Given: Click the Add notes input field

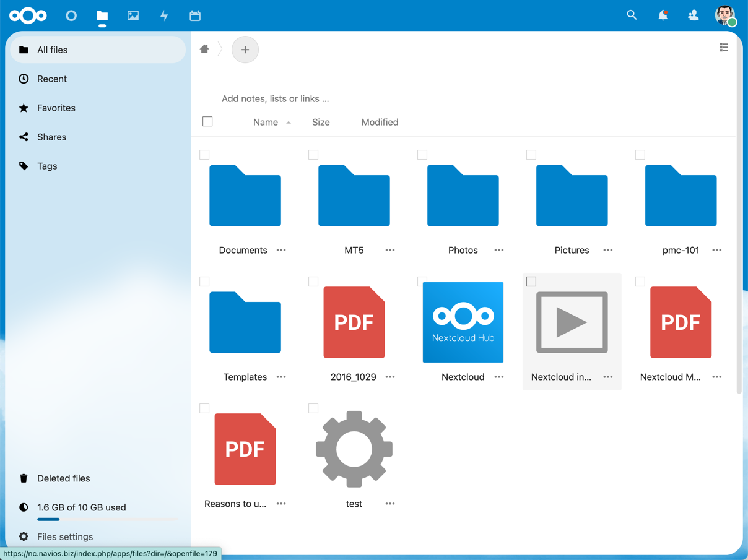Looking at the screenshot, I should (x=276, y=98).
